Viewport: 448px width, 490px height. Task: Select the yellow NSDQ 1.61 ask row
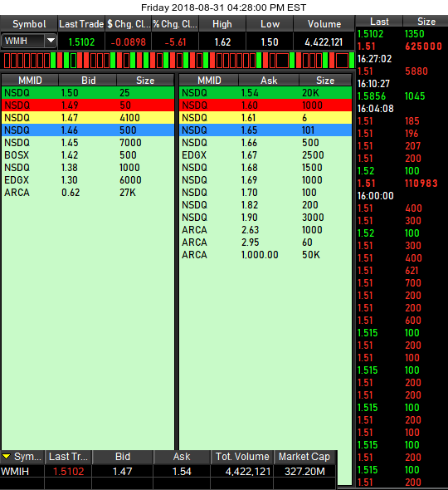(265, 118)
